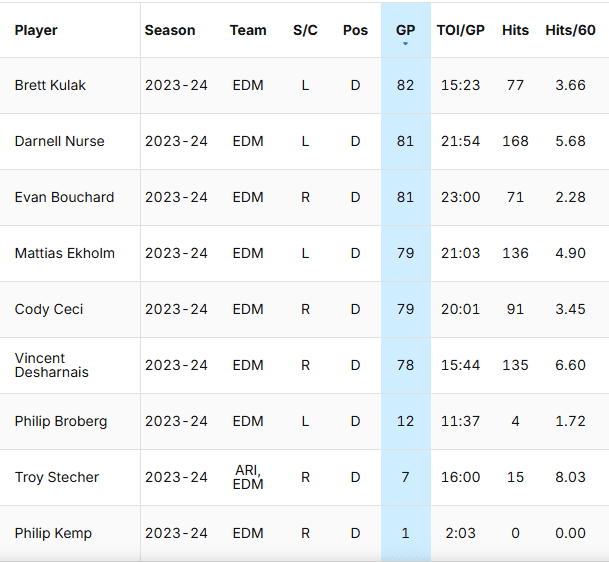Viewport: 609px width, 562px height.
Task: Sort by Season column header
Action: click(x=170, y=30)
